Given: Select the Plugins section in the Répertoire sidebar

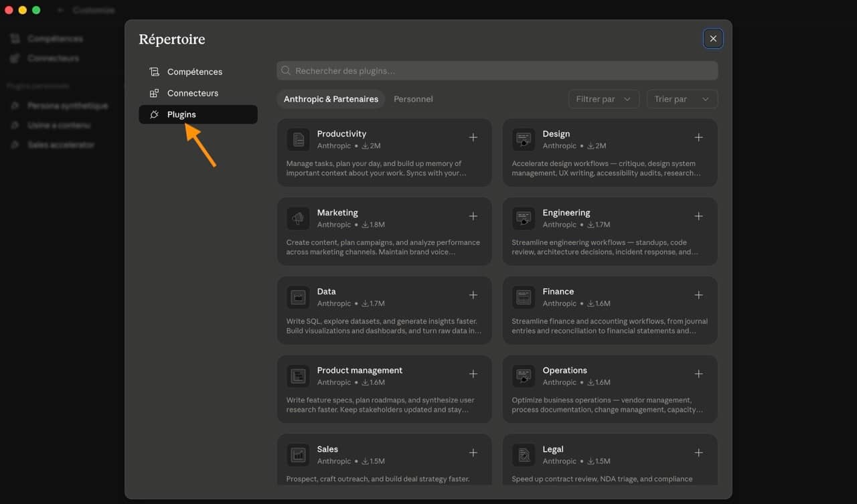Looking at the screenshot, I should point(198,114).
